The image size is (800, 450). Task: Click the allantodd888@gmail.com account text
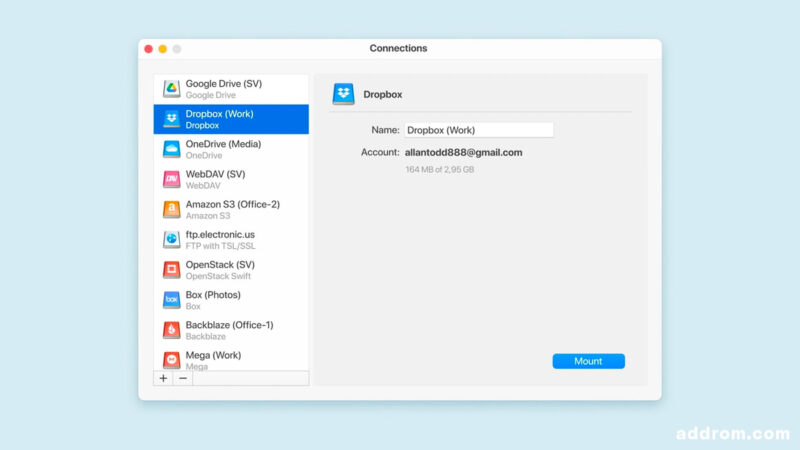click(463, 152)
